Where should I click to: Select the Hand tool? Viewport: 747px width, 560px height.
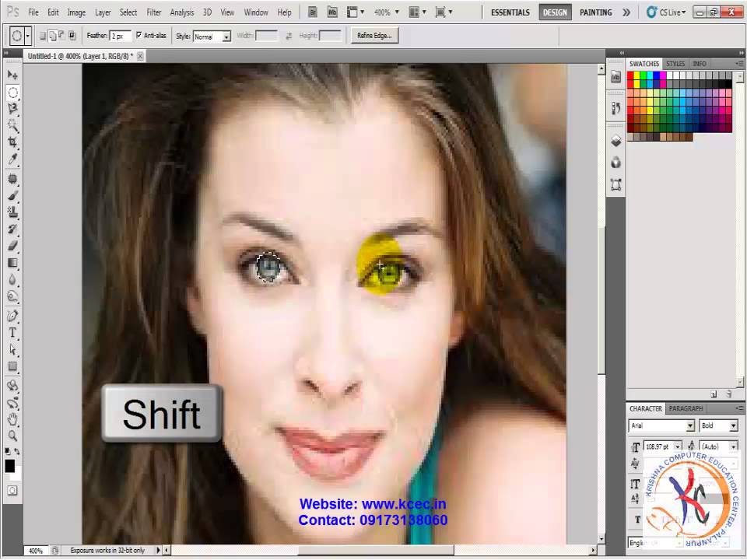pos(13,419)
